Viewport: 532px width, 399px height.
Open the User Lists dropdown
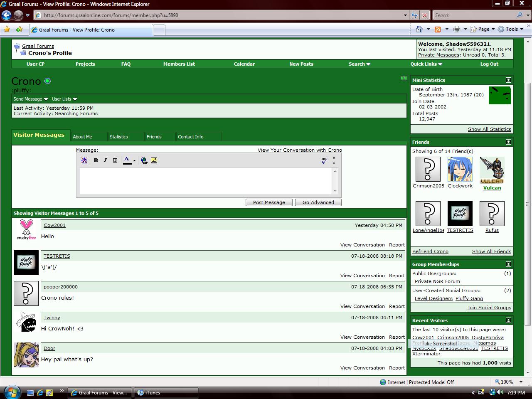(64, 99)
